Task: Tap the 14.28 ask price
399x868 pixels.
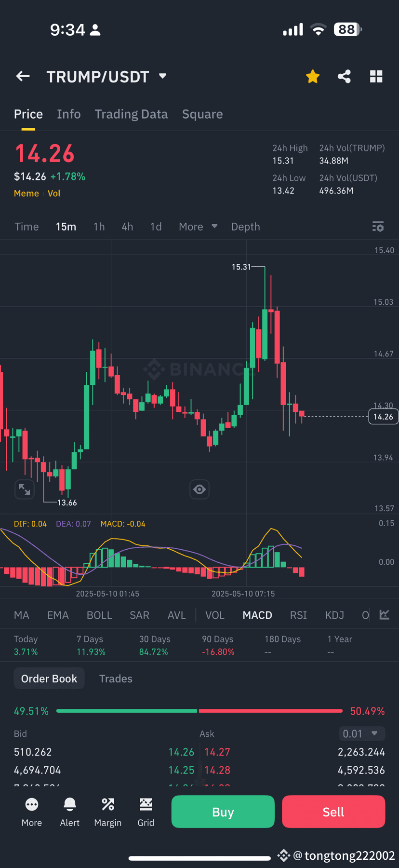Action: (x=217, y=770)
